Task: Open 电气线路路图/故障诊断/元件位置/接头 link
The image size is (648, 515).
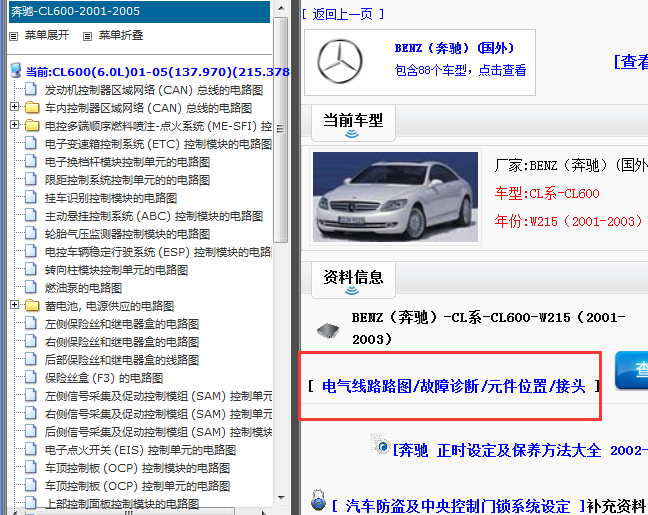Action: [x=454, y=386]
